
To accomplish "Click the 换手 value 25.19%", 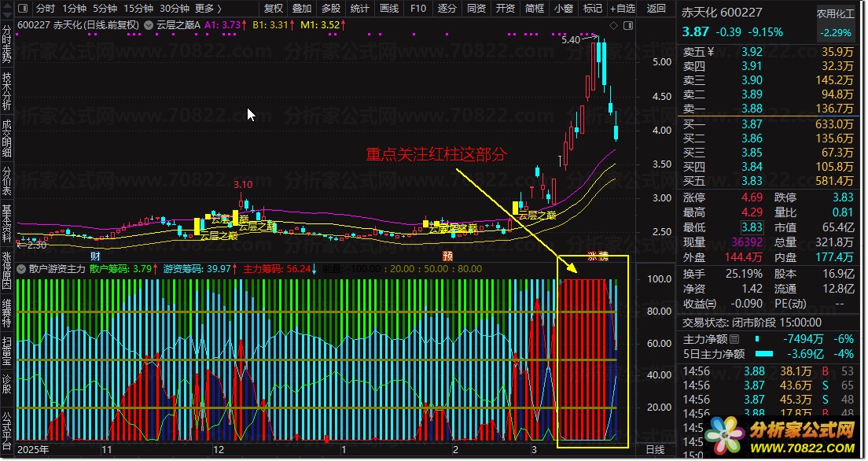I will [744, 274].
